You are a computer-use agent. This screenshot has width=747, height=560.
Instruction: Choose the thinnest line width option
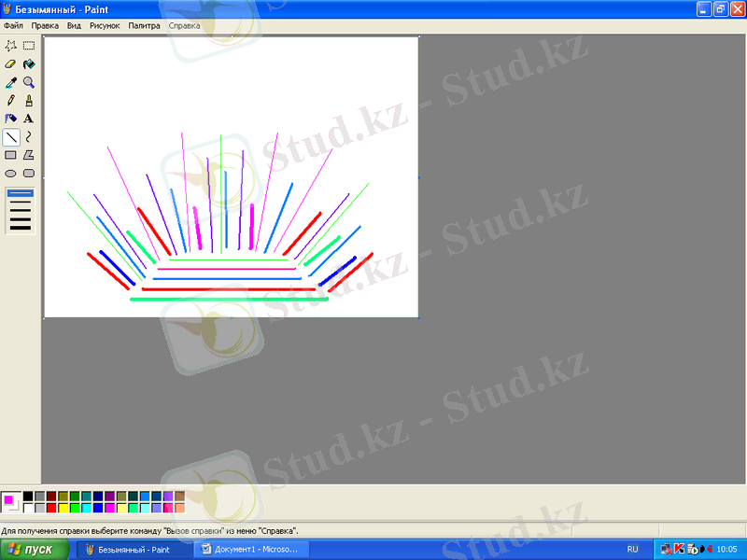(x=20, y=193)
